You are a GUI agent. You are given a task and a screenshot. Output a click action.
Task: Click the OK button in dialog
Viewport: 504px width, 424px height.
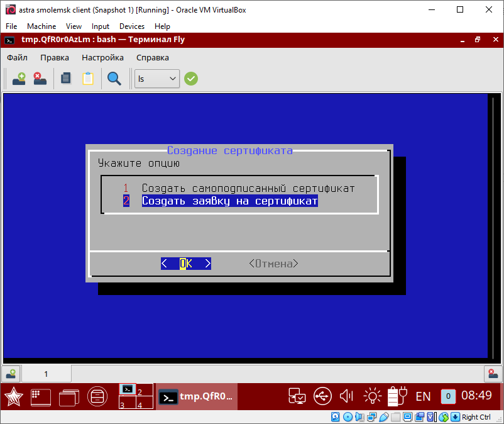(186, 264)
